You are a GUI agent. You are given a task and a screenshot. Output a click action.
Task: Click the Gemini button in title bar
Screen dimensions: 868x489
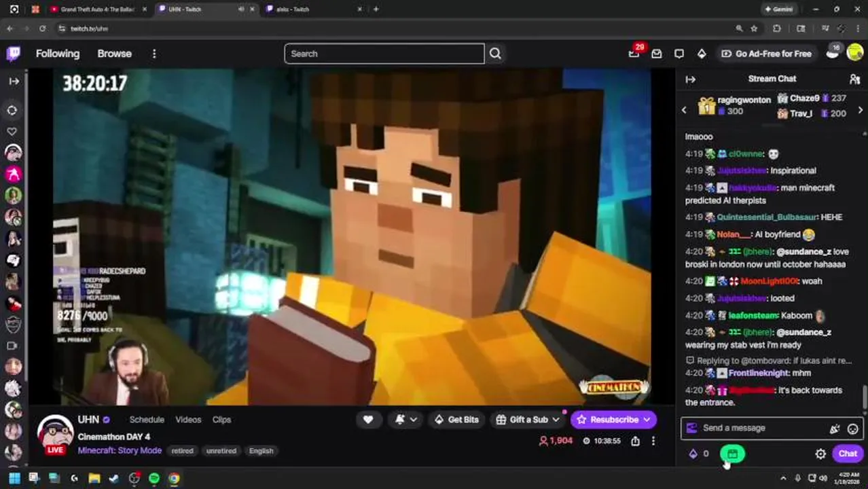778,10
